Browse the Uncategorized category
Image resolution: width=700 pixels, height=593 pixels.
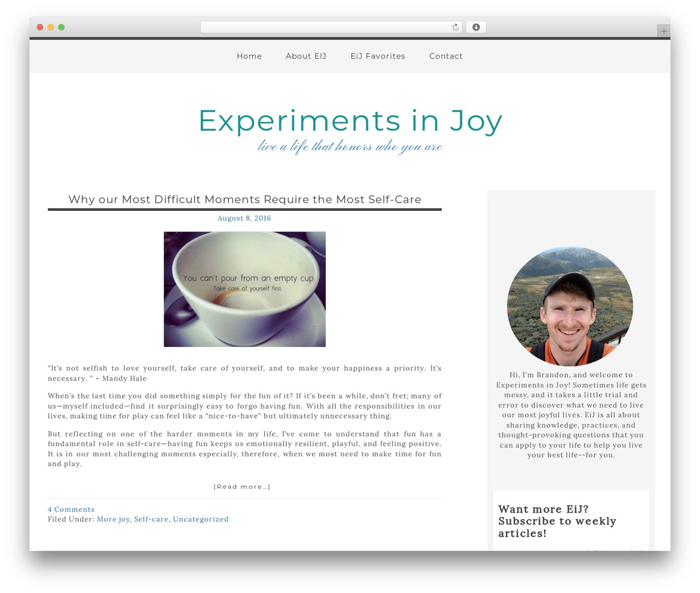pos(201,520)
